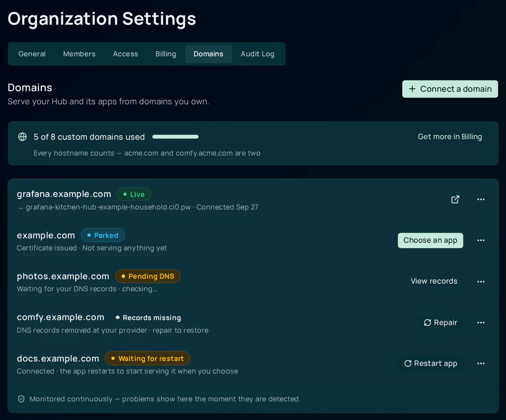Image resolution: width=506 pixels, height=420 pixels.
Task: Click the 'Monitored continuously' footer note
Action: tap(165, 399)
